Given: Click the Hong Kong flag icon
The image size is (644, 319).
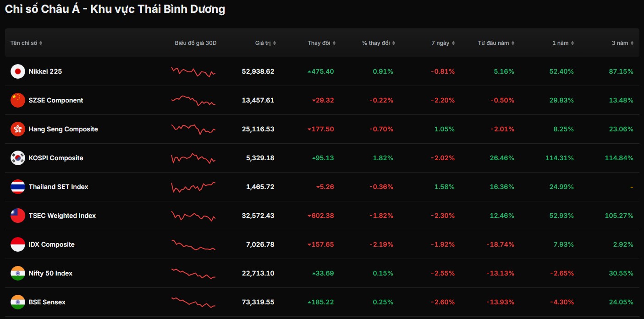Looking at the screenshot, I should click(x=18, y=129).
